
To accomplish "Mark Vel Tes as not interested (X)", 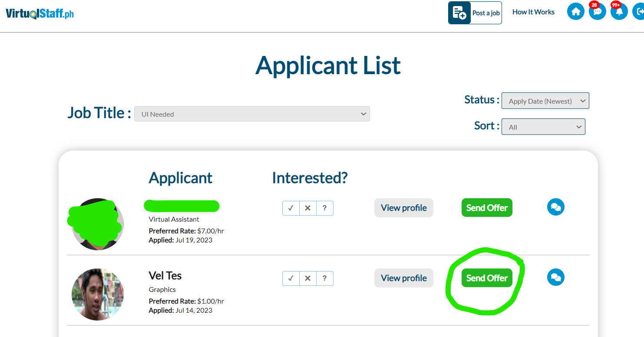I will click(308, 278).
